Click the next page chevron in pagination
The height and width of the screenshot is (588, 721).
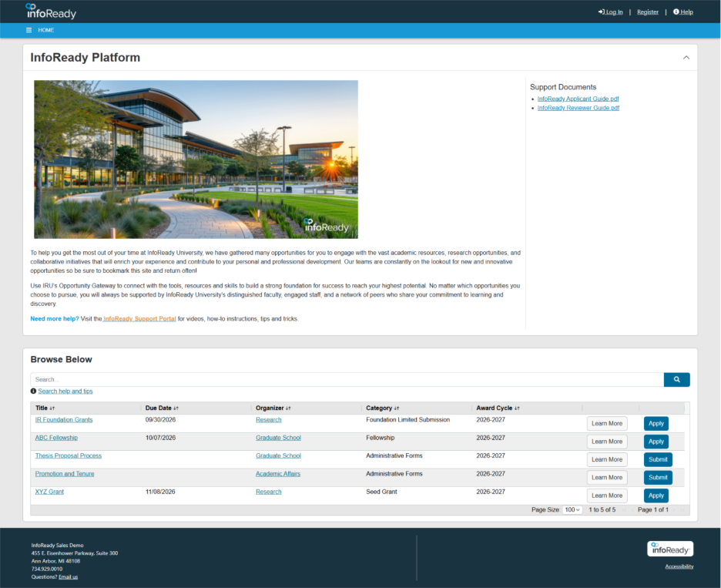tap(674, 509)
